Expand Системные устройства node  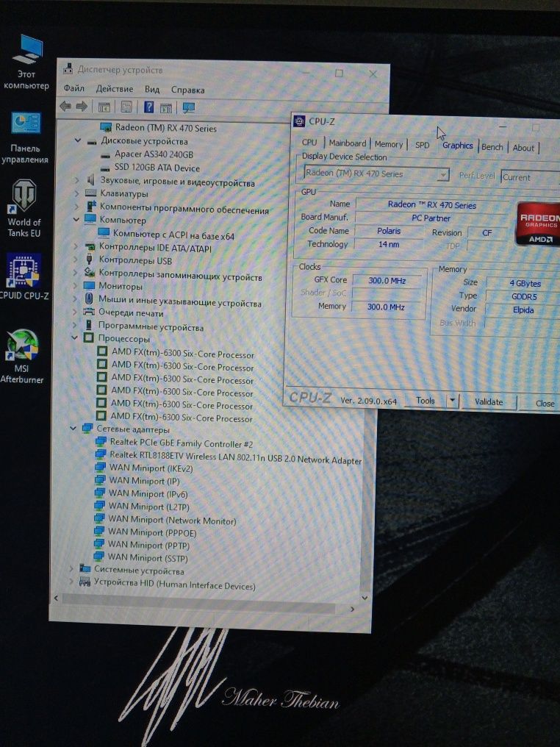pyautogui.click(x=71, y=568)
